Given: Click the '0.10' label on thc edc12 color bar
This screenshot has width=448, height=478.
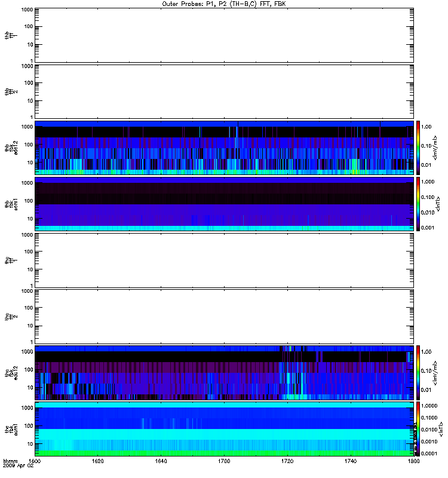Looking at the screenshot, I should click(x=426, y=371).
